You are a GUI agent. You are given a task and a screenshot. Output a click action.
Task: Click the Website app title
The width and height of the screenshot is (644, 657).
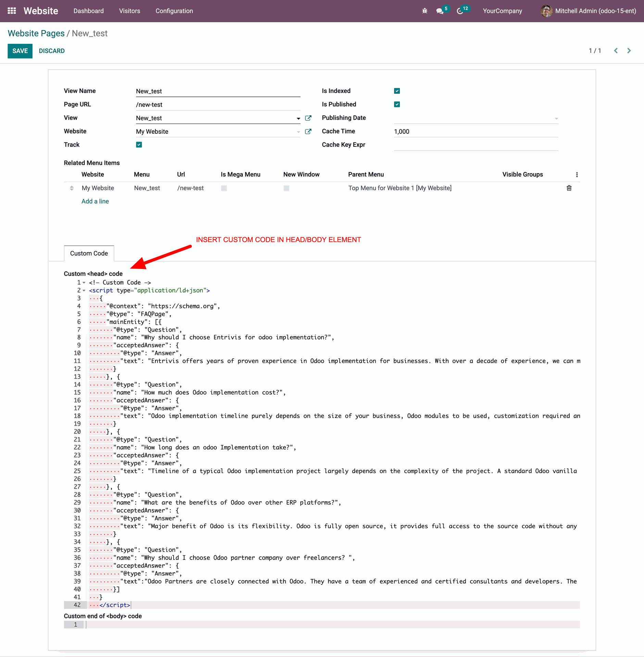click(41, 11)
